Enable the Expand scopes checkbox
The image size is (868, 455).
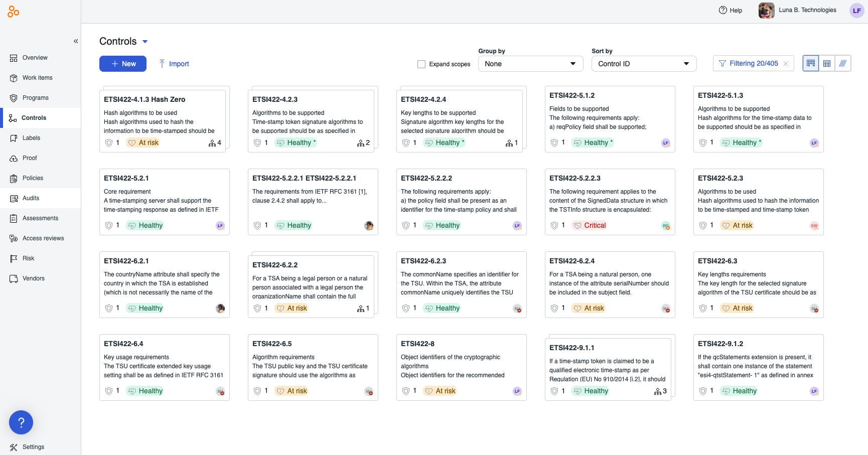421,64
